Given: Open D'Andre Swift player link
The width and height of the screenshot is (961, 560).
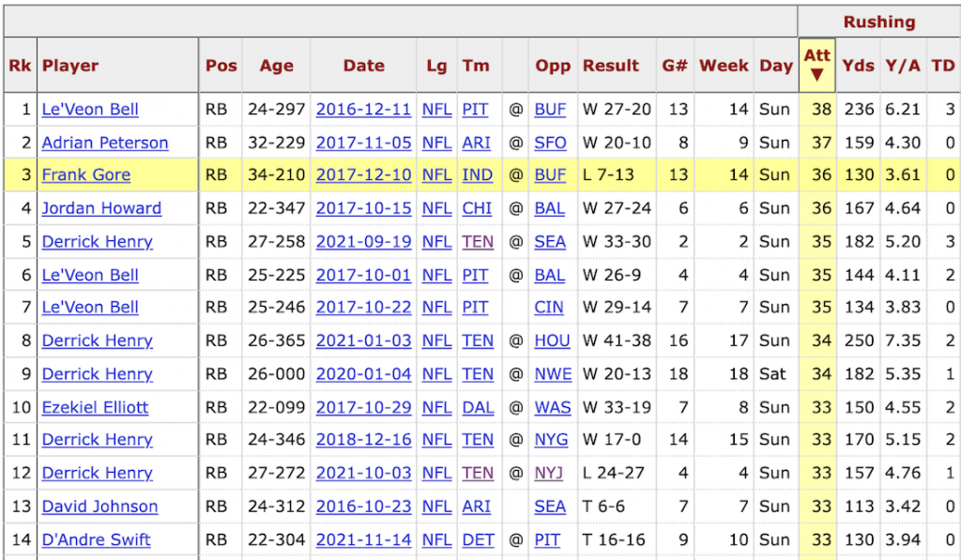Looking at the screenshot, I should pos(96,540).
